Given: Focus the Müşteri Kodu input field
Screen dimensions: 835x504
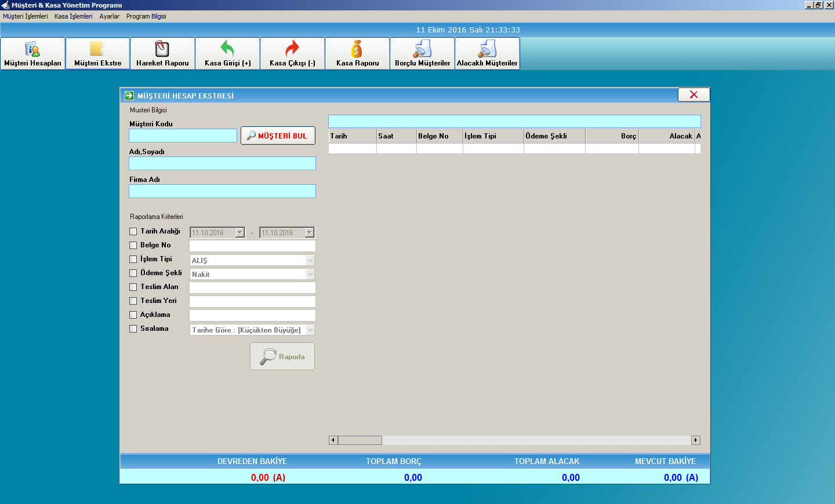Looking at the screenshot, I should (x=183, y=136).
